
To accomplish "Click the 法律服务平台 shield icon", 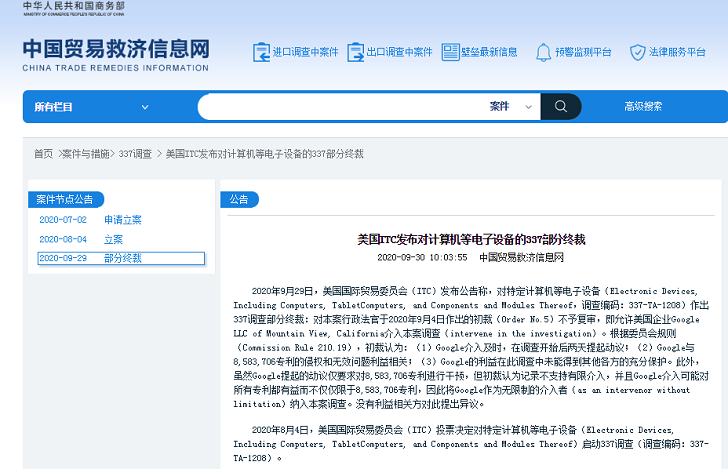I will pos(637,52).
